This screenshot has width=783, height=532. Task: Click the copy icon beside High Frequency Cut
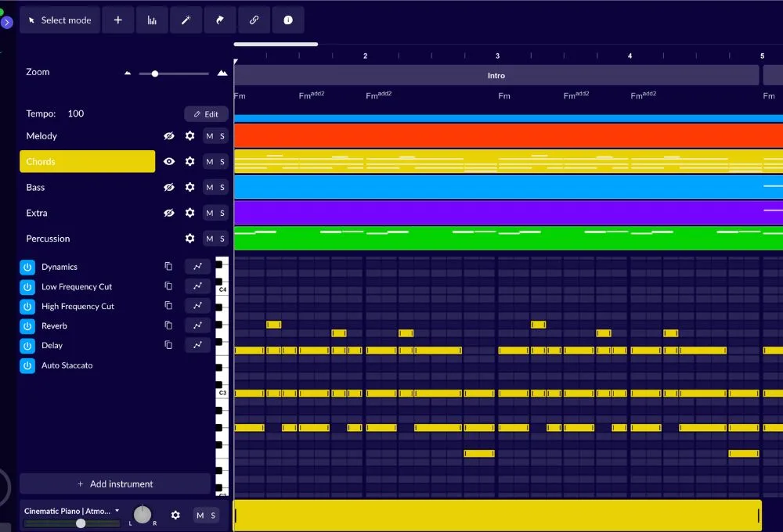[168, 305]
